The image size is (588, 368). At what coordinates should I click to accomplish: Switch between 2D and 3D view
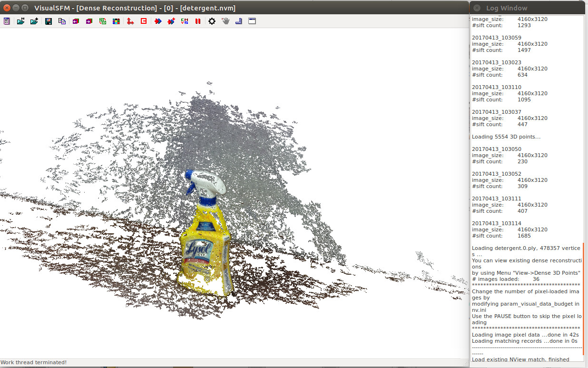tap(103, 21)
